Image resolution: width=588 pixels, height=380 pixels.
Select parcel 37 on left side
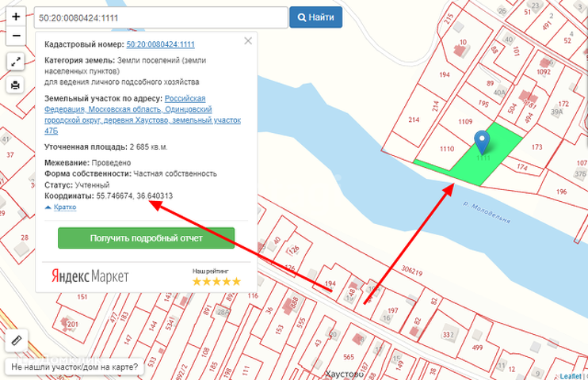(10, 155)
